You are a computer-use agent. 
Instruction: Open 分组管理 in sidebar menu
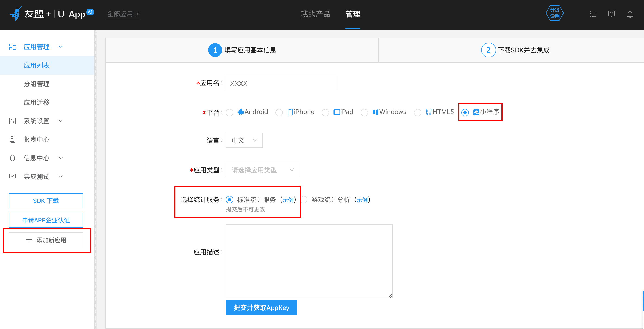pyautogui.click(x=36, y=84)
